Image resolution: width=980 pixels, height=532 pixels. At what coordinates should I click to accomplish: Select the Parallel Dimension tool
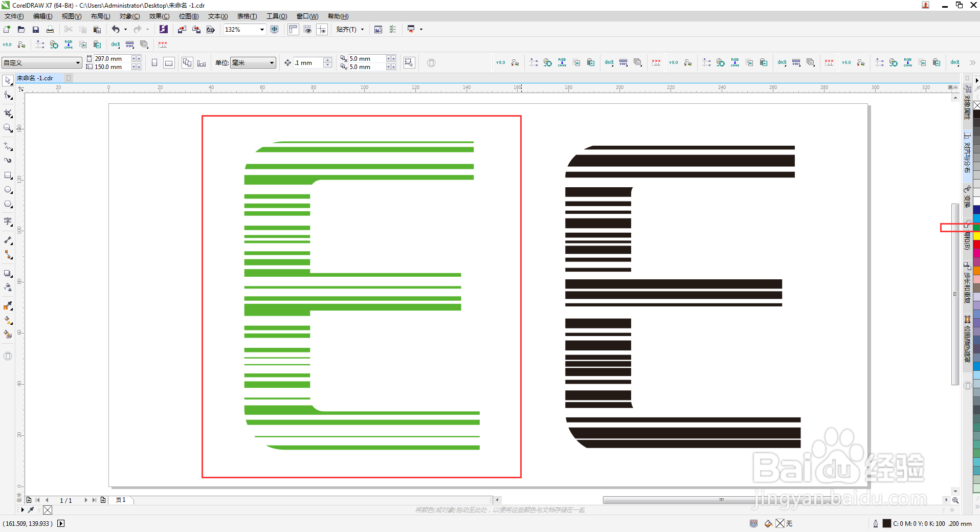tap(8, 240)
